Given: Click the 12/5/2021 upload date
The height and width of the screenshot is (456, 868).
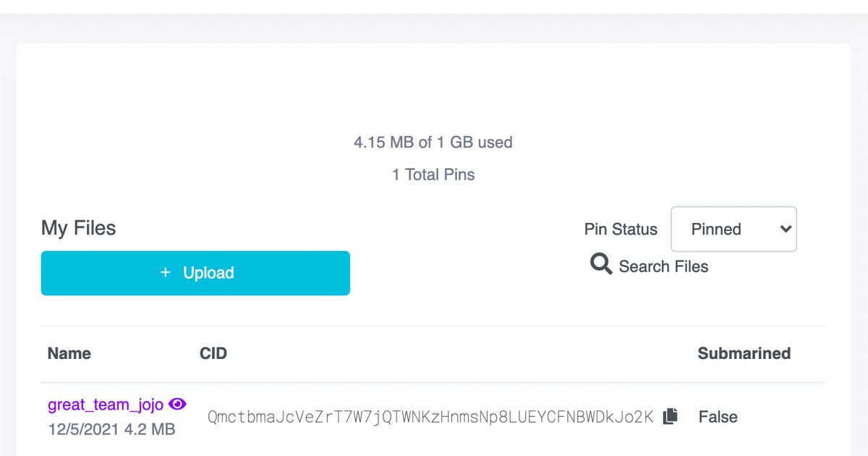Looking at the screenshot, I should tap(83, 429).
